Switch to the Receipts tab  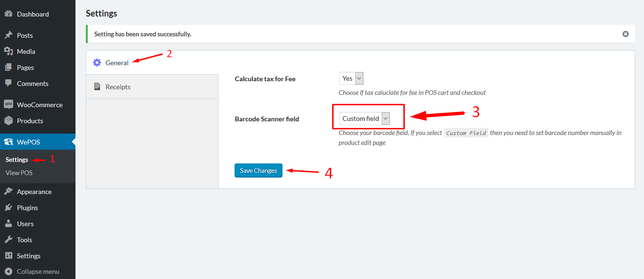pyautogui.click(x=118, y=86)
